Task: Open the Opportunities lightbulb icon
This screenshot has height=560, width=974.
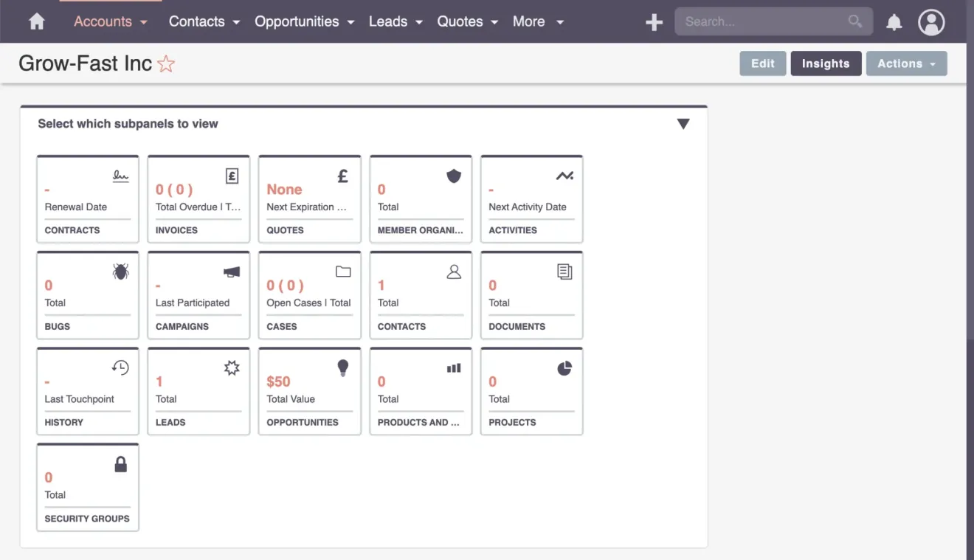Action: (342, 367)
